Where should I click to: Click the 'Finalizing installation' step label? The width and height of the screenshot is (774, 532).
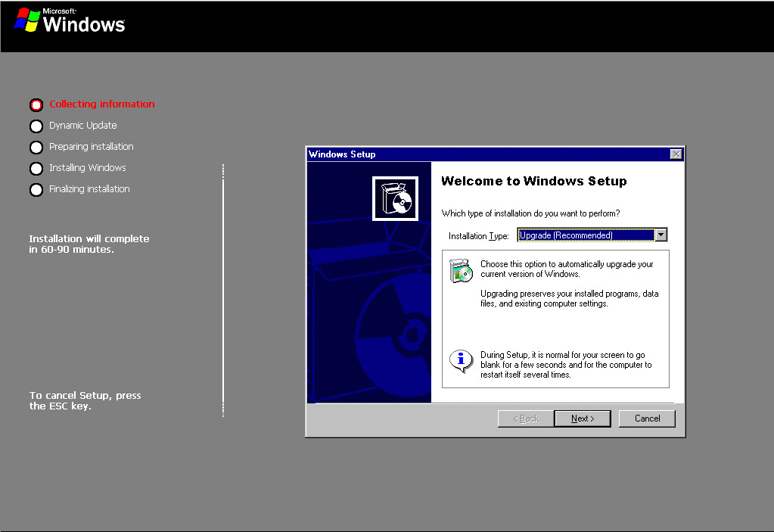[x=89, y=189]
